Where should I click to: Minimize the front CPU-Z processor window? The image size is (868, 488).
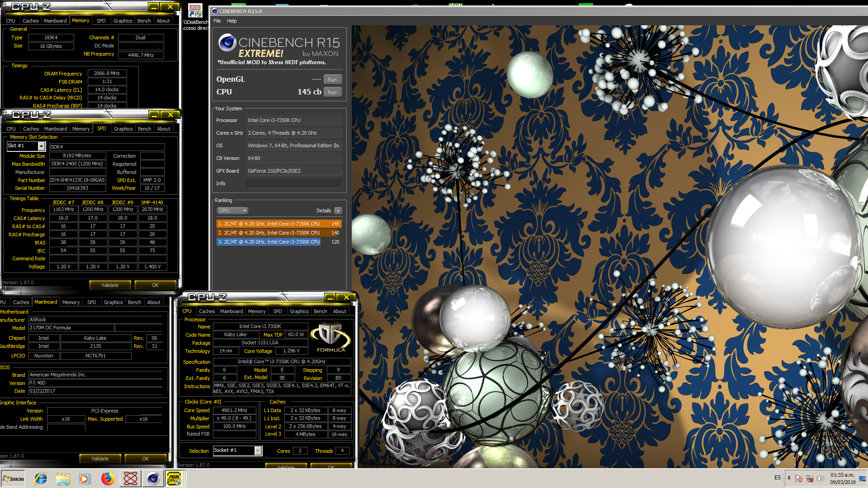coord(330,297)
